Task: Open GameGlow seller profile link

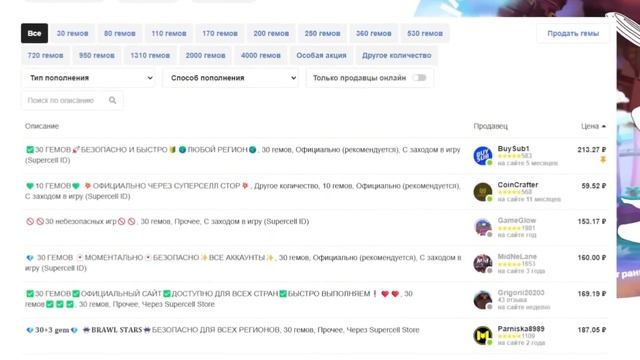Action: 516,220
